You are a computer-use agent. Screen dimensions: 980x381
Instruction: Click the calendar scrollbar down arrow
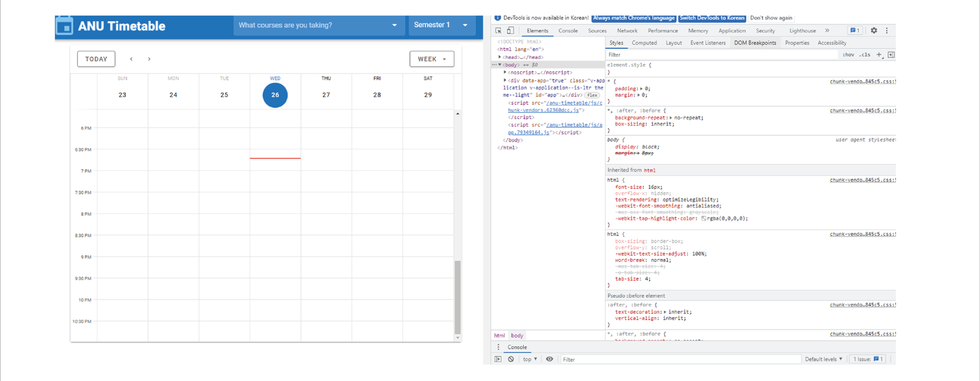(x=458, y=338)
